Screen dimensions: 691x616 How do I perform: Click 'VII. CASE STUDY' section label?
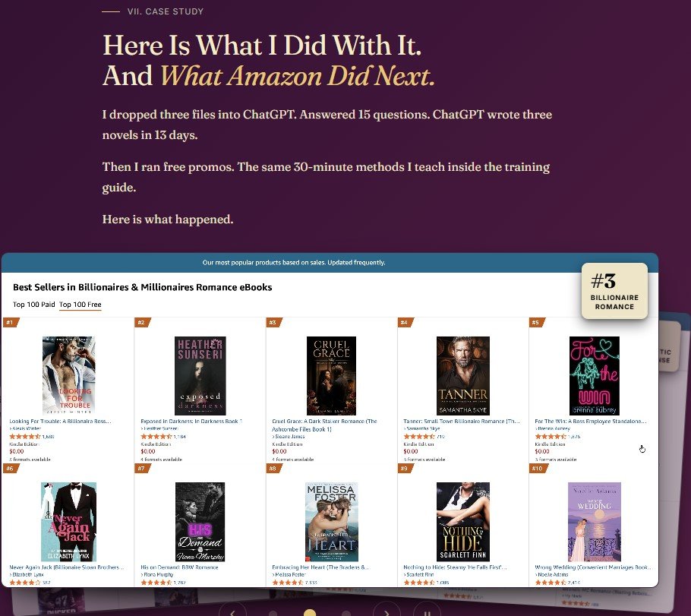pos(166,11)
